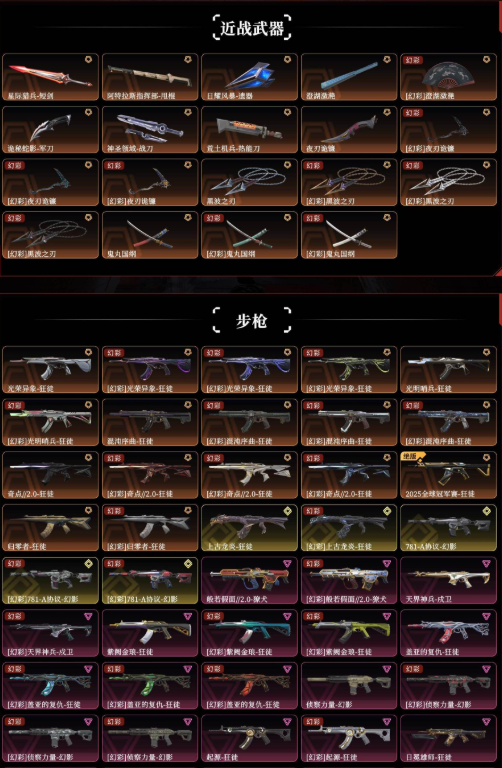Select the 步枪 section header
502x768 pixels.
click(252, 321)
